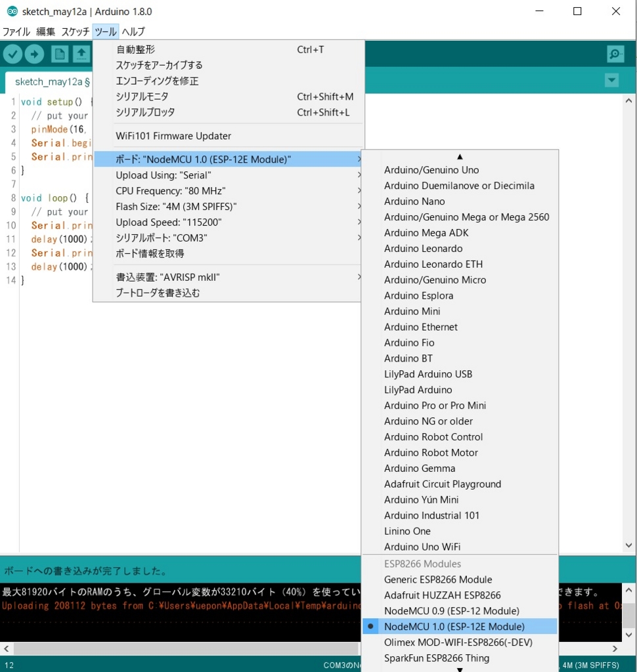The width and height of the screenshot is (637, 672).
Task: Expand the Upload Speed: 115200 submenu
Action: pos(227,222)
